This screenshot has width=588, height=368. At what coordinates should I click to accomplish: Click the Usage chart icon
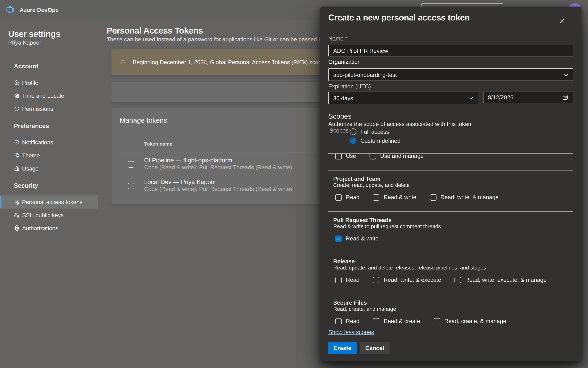coord(17,168)
